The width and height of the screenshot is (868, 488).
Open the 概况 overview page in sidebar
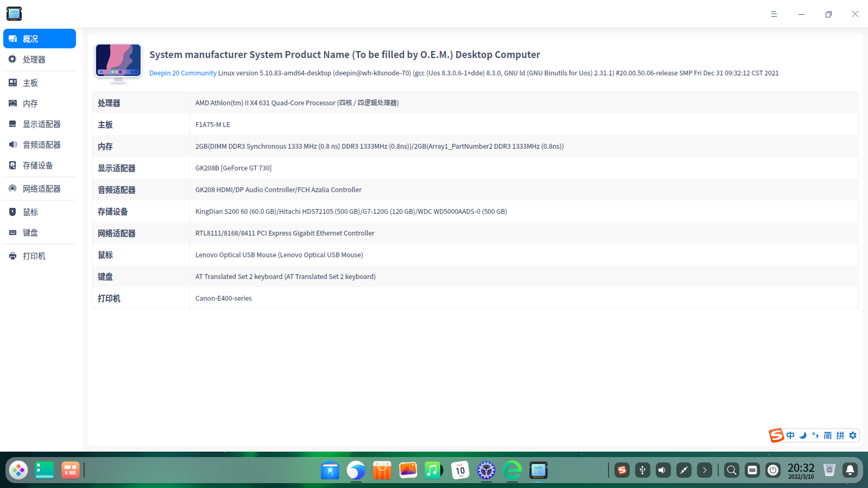coord(40,39)
